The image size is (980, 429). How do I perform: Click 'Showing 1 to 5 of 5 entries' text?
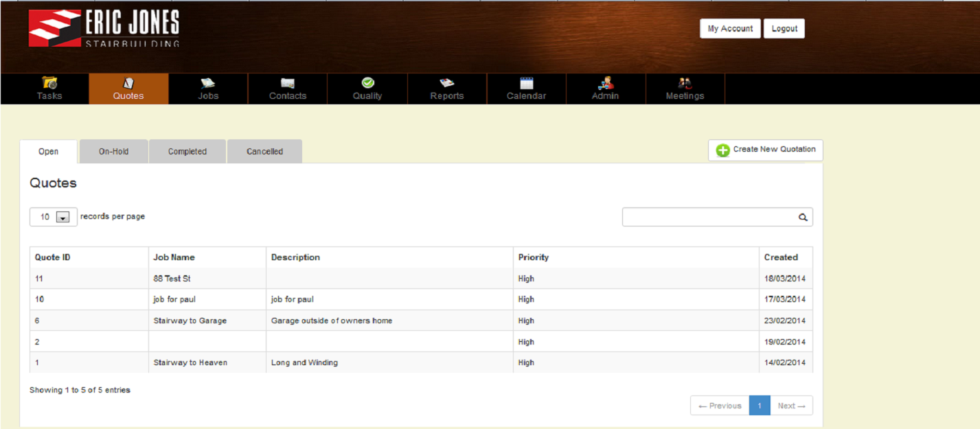[x=80, y=390]
